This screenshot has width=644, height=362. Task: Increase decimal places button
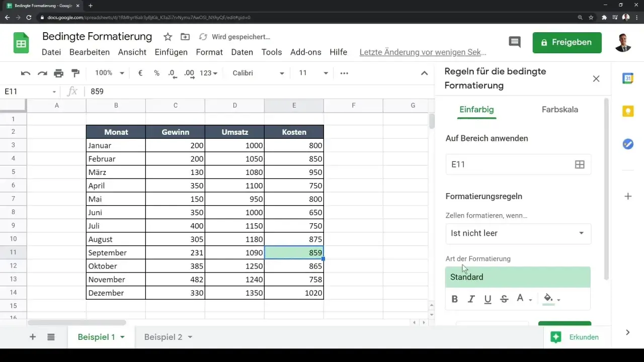(x=189, y=73)
